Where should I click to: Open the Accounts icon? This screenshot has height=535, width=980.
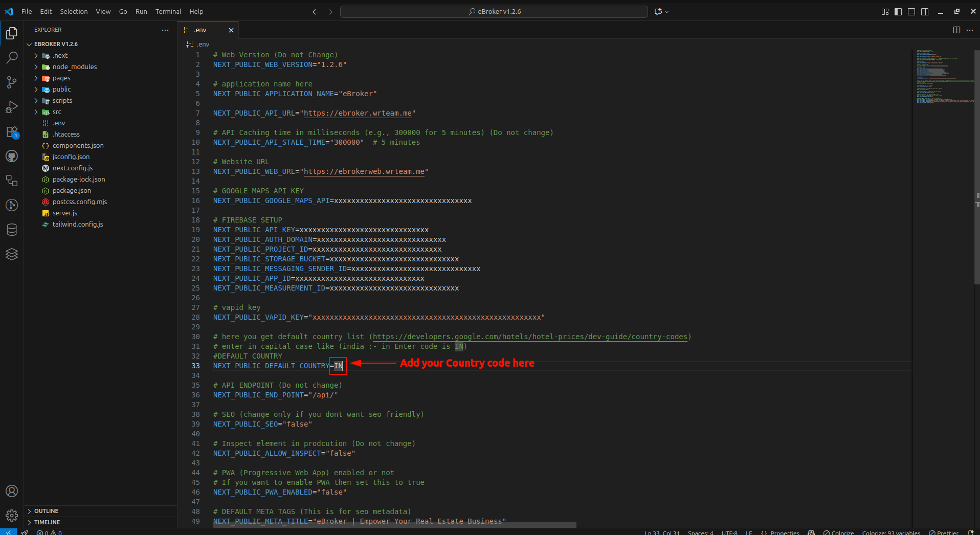12,491
